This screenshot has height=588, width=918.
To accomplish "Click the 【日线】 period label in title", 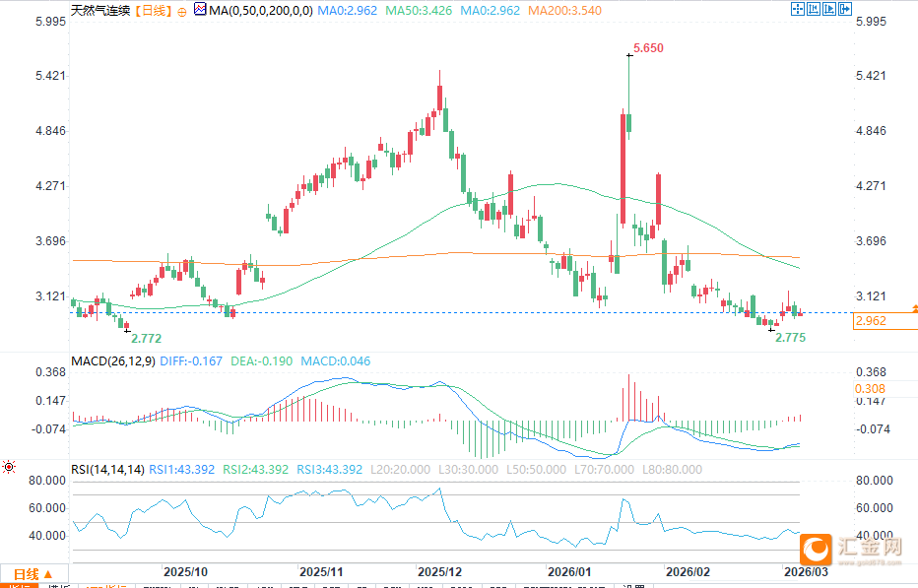I will point(154,11).
